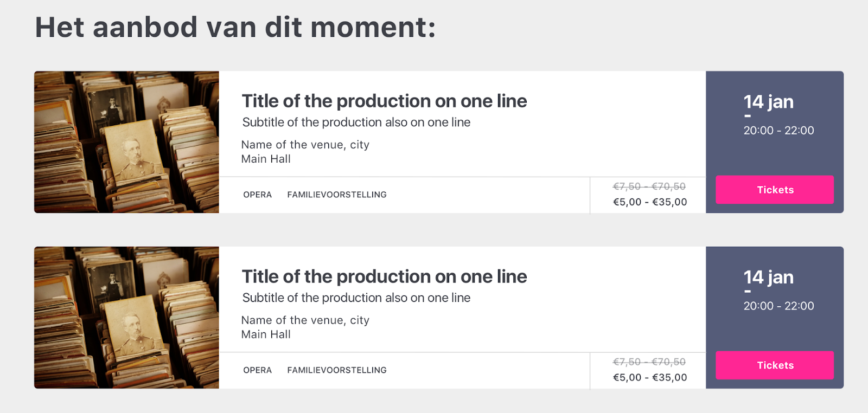
Task: Click the subtitle of the first production
Action: (x=356, y=122)
